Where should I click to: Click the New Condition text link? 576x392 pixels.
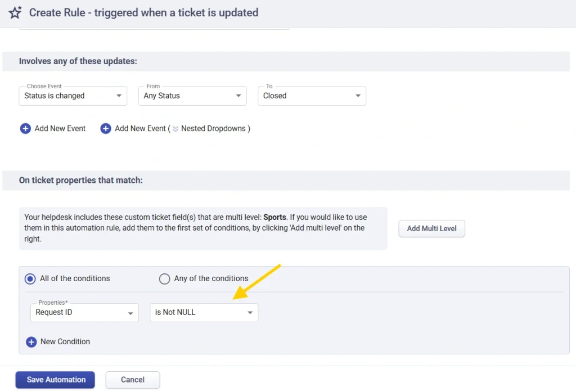[65, 341]
